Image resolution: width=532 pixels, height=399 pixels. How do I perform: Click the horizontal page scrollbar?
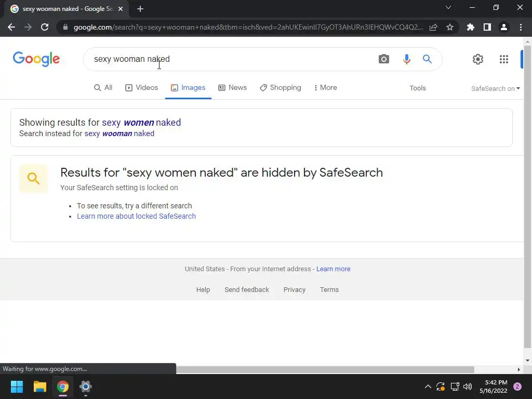[x=325, y=369]
